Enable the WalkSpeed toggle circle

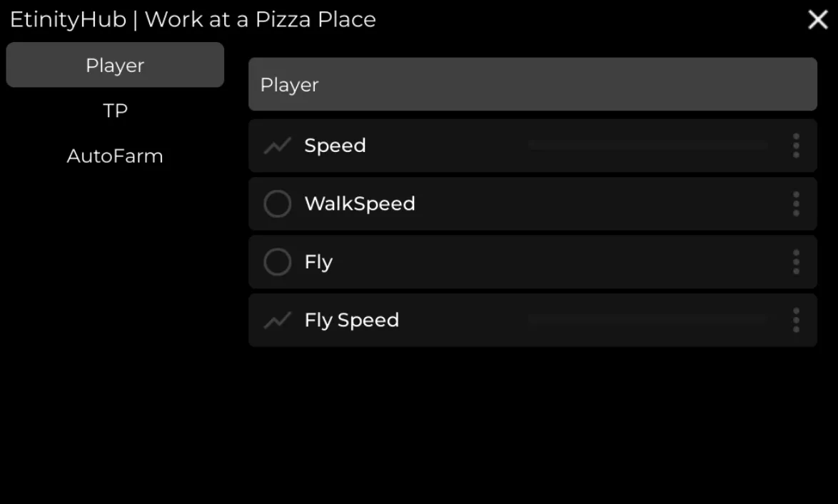(x=278, y=204)
